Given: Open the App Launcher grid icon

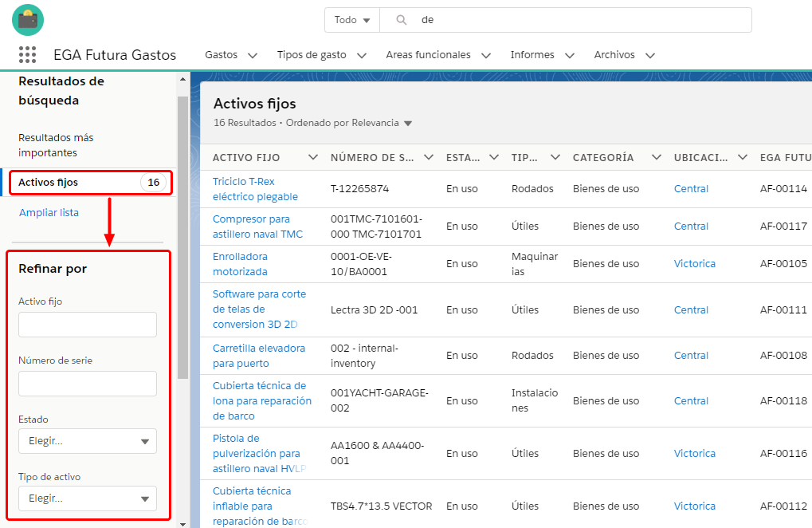Looking at the screenshot, I should tap(27, 55).
